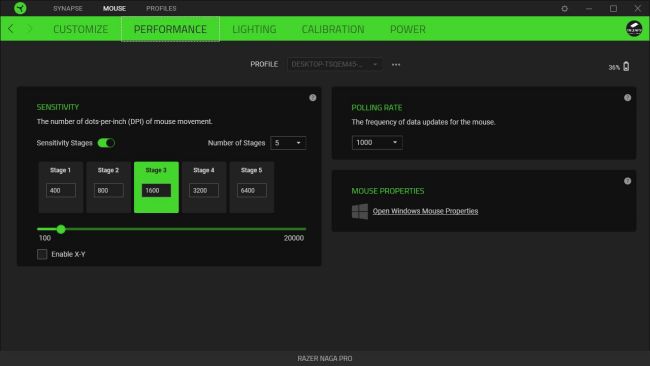Open the user account avatar
Screen dimensions: 650x366
pos(634,29)
